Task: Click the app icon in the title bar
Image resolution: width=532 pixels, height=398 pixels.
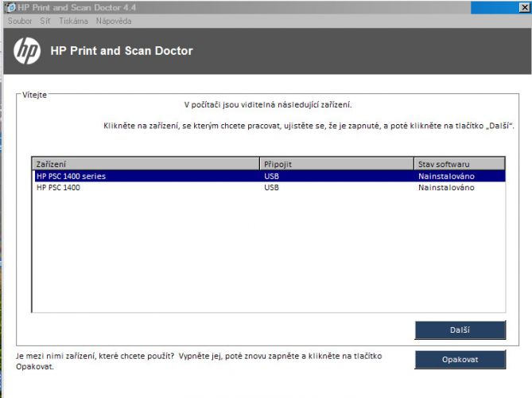Action: (x=11, y=7)
